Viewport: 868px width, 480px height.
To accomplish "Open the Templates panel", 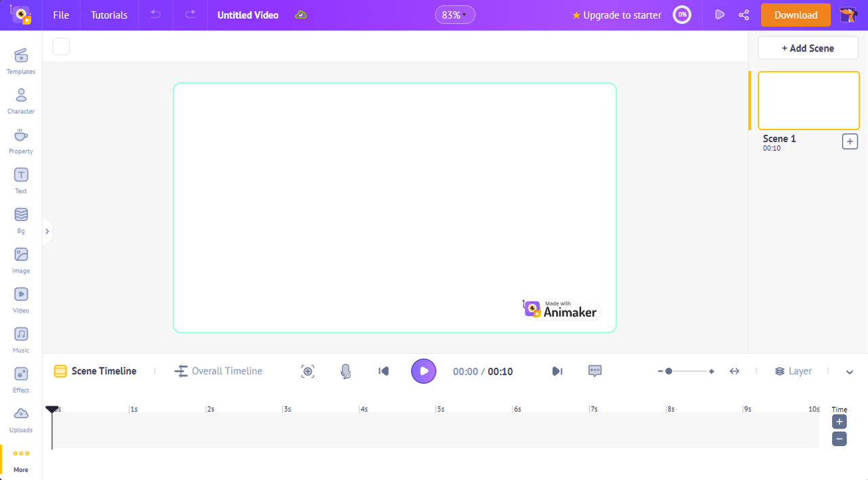I will (21, 61).
